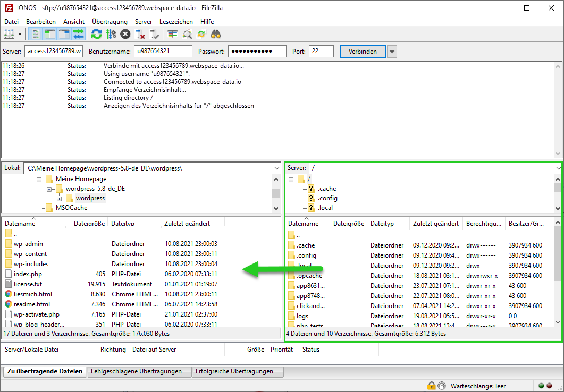The height and width of the screenshot is (392, 564).
Task: Reconnect to the last used server
Action: [x=154, y=34]
